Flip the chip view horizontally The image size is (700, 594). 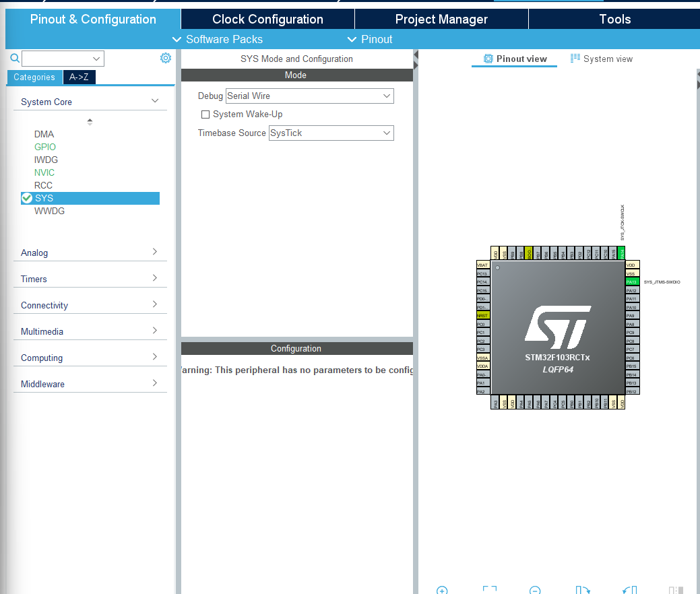coord(676,590)
